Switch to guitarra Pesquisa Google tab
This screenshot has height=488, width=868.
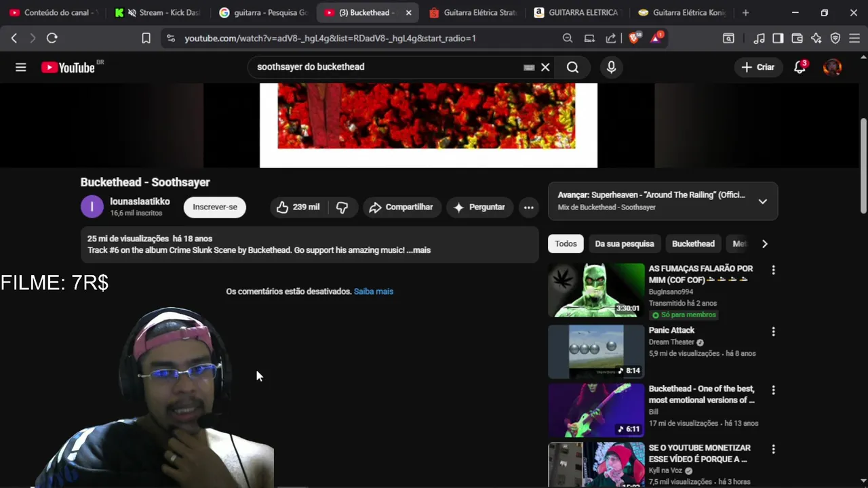coord(263,13)
